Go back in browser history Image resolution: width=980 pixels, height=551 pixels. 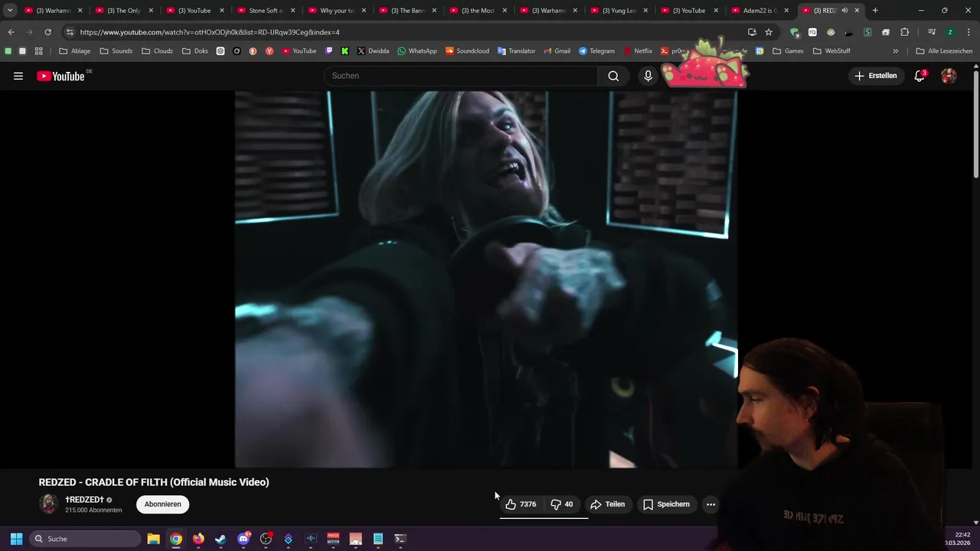(x=11, y=32)
